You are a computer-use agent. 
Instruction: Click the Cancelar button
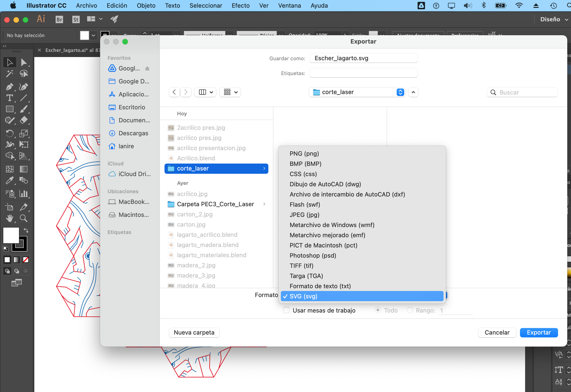pyautogui.click(x=497, y=332)
